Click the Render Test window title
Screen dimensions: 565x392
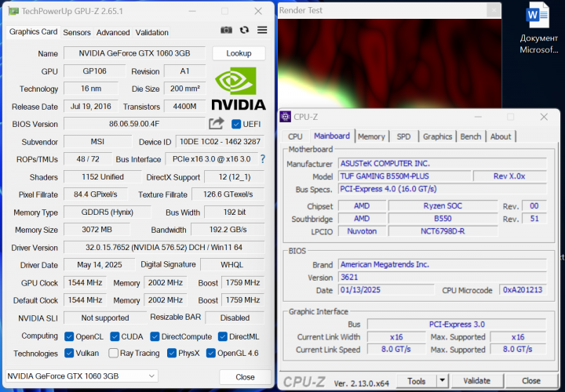[301, 10]
